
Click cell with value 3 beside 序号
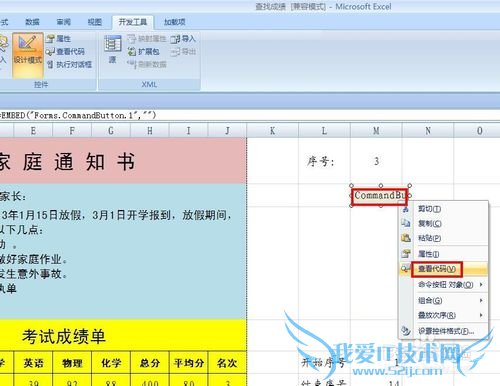point(376,161)
